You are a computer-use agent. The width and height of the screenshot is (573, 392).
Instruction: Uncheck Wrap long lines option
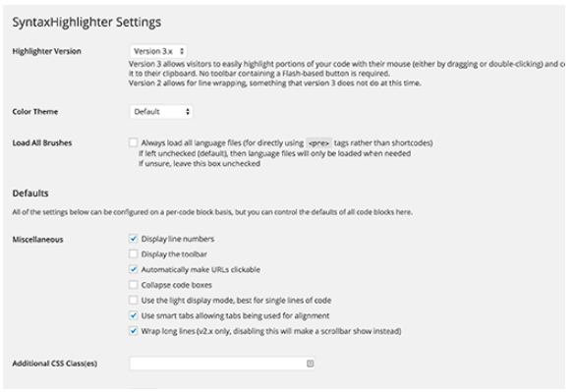134,331
